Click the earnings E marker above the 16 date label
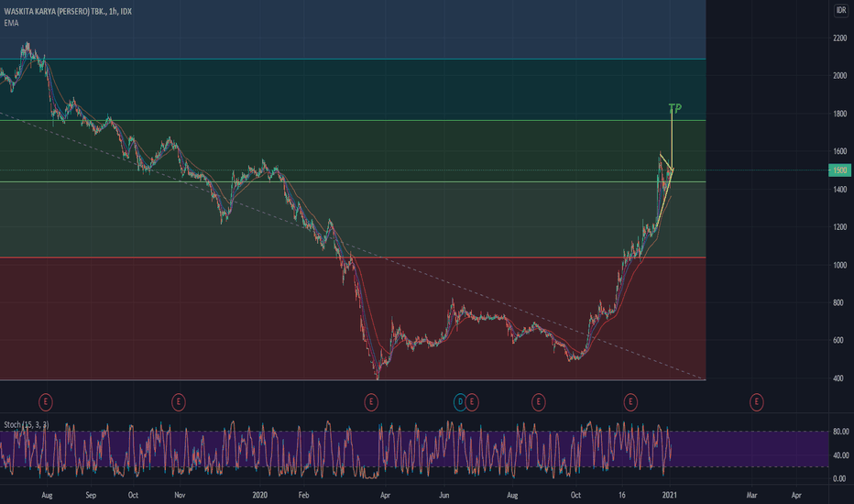 [x=630, y=402]
